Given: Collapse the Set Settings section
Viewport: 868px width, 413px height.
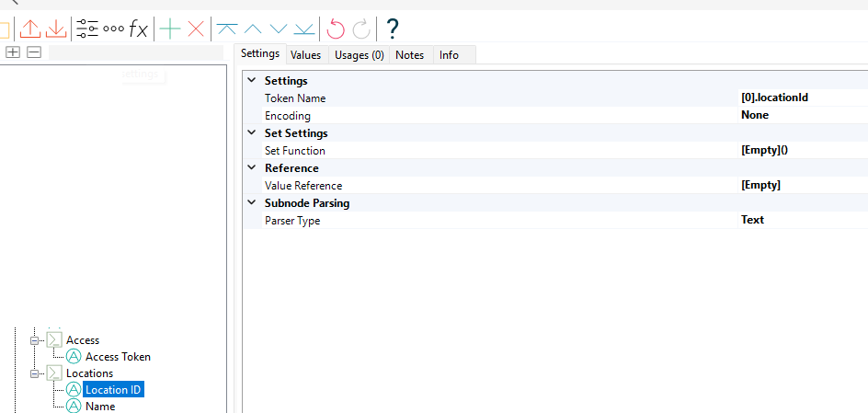Looking at the screenshot, I should coord(252,133).
